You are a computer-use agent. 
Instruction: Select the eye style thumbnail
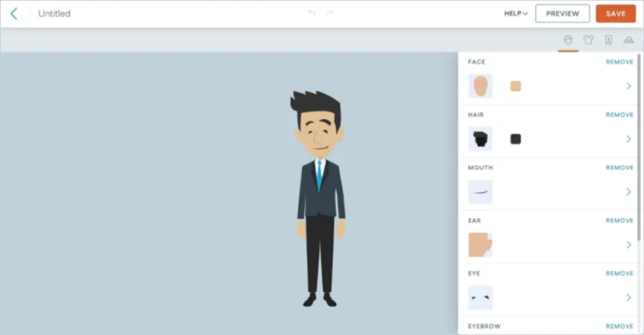(481, 298)
